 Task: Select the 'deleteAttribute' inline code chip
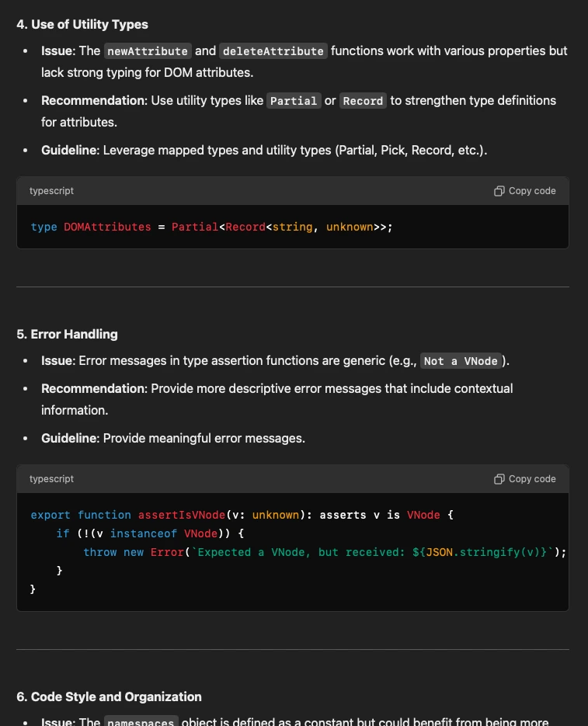click(273, 50)
